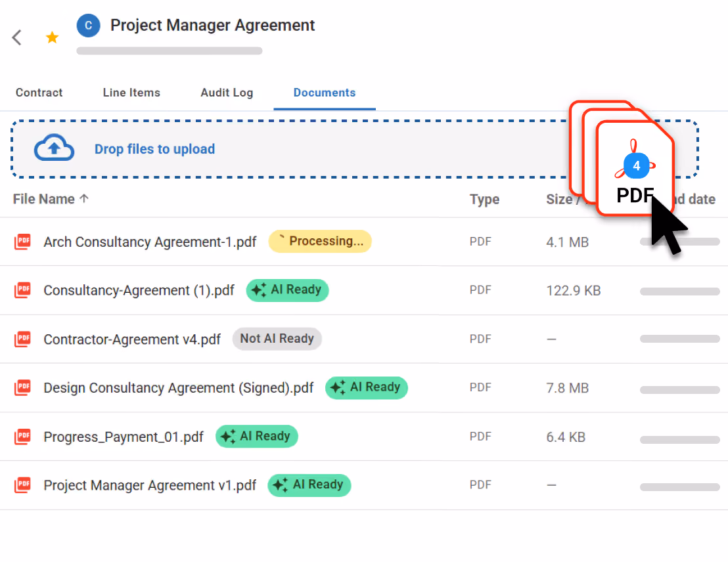This screenshot has height=562, width=728.
Task: Open Contractor-Agreement v4.pdf file name
Action: tap(132, 339)
